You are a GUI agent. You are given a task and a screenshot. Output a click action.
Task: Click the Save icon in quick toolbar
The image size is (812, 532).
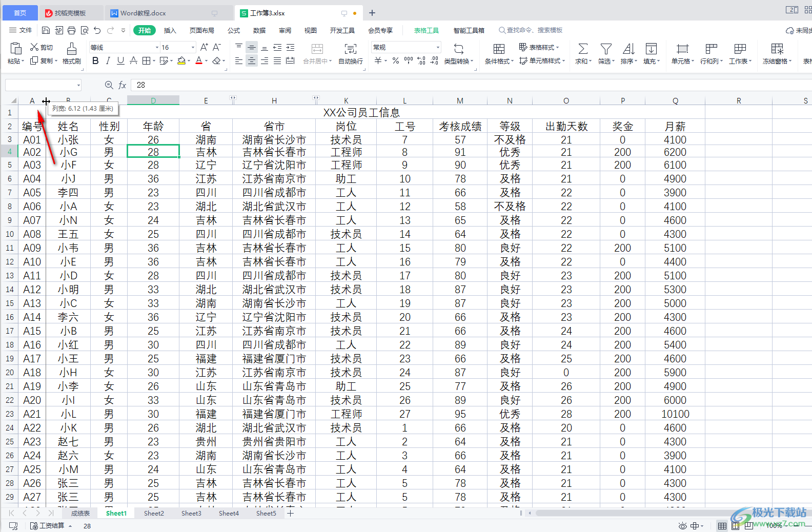pyautogui.click(x=46, y=30)
